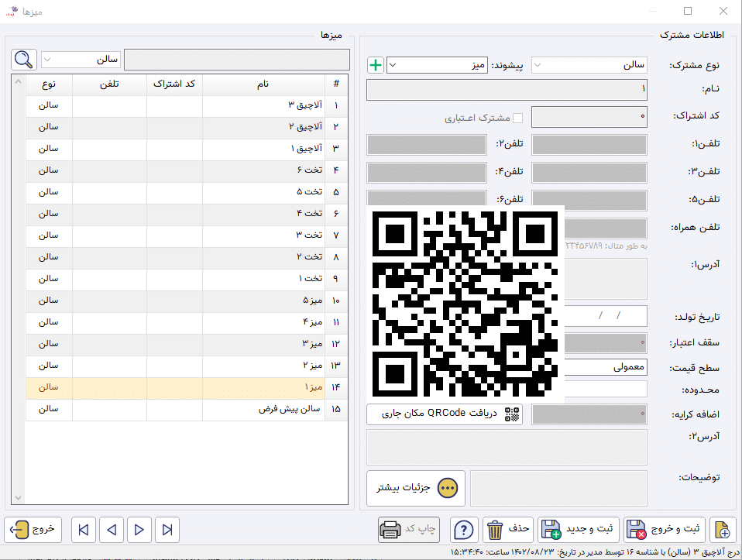
Task: Select highlighted row میز ۱
Action: click(187, 388)
